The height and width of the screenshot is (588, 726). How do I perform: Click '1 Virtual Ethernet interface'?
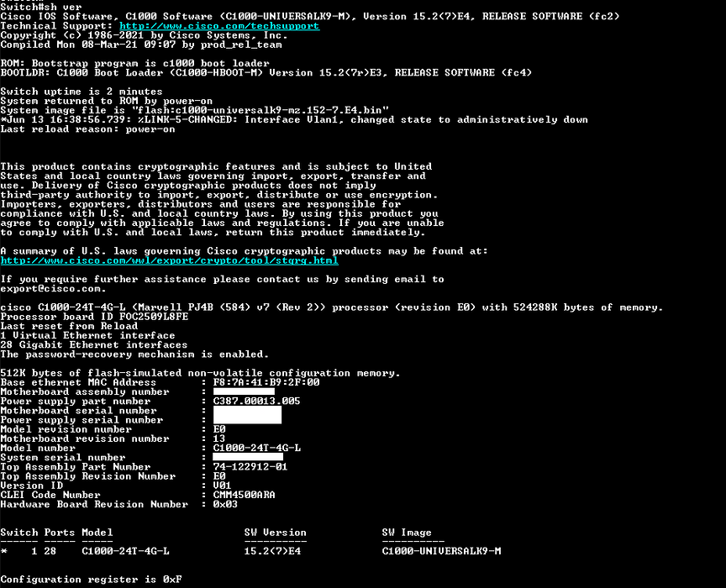87,336
